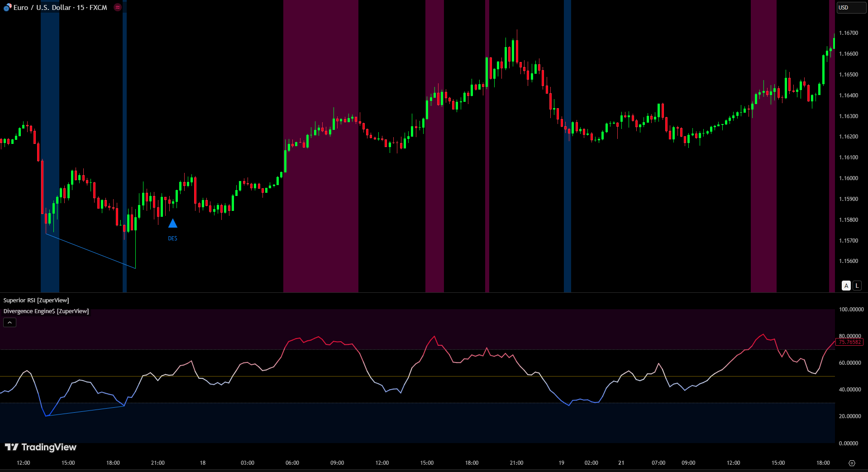868x472 pixels.
Task: Click the date 19 on the time axis
Action: [561, 463]
